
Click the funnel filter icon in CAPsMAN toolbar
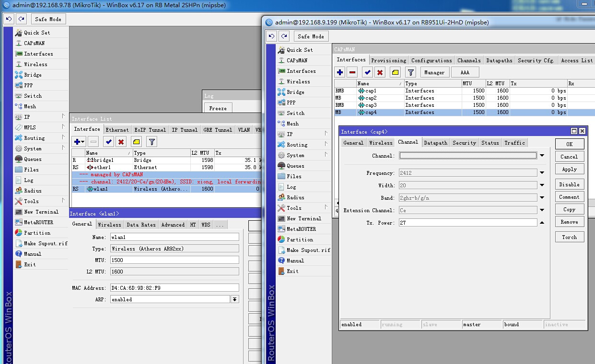tap(411, 72)
